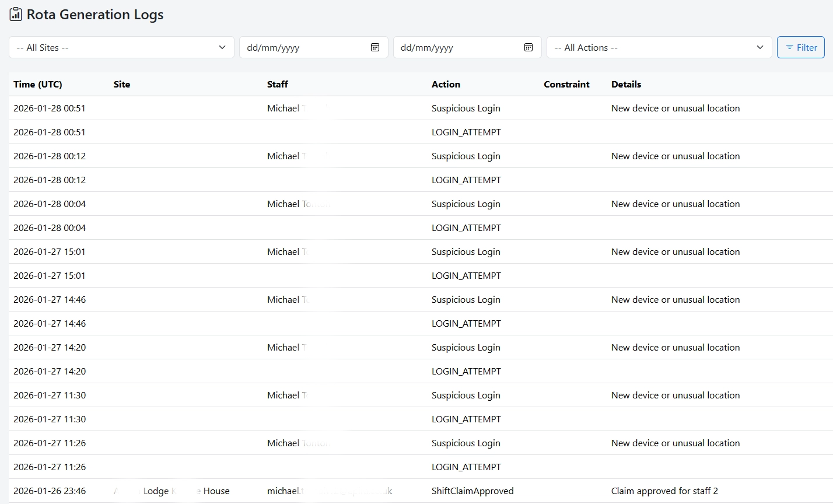This screenshot has height=504, width=833.
Task: Select the topmost Suspicious Login row
Action: (466, 108)
